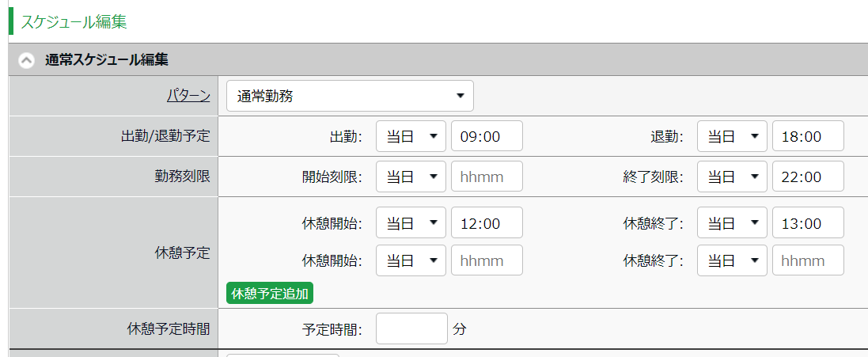Click the second empty 休憩開始 hhmm field

[x=487, y=260]
